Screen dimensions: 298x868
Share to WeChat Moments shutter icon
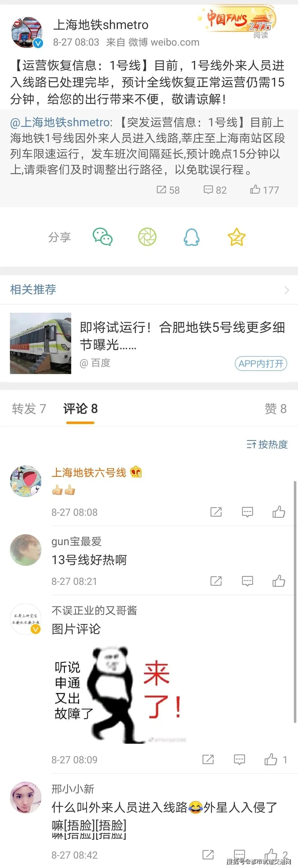(147, 237)
